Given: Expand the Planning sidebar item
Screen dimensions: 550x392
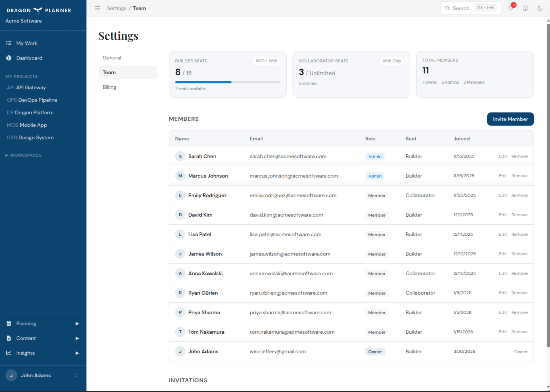Looking at the screenshot, I should [77, 323].
